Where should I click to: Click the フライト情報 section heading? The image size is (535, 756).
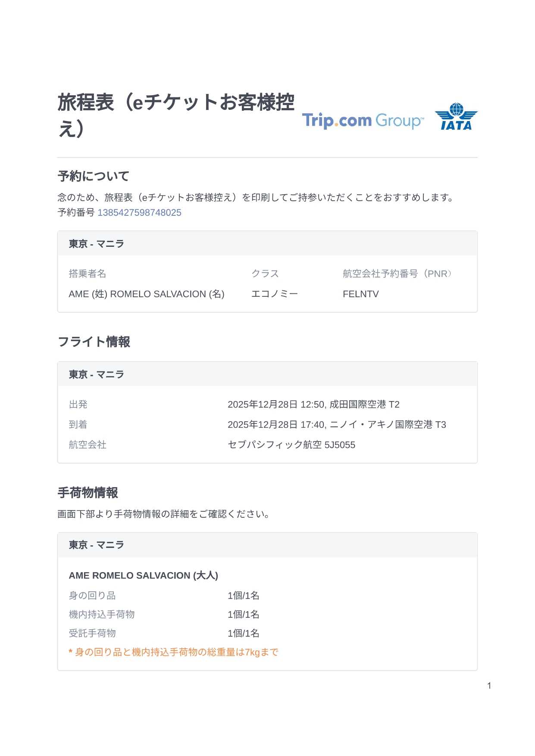click(94, 342)
